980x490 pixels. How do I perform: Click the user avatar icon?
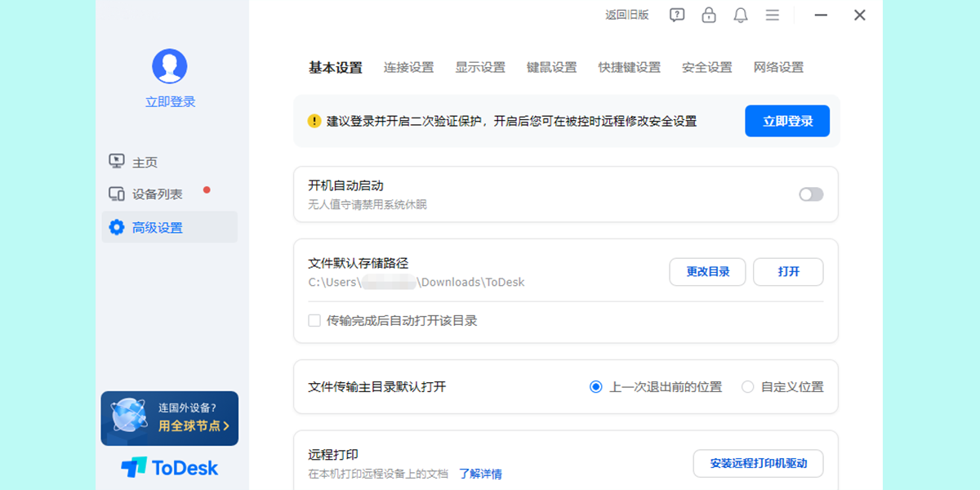point(170,66)
